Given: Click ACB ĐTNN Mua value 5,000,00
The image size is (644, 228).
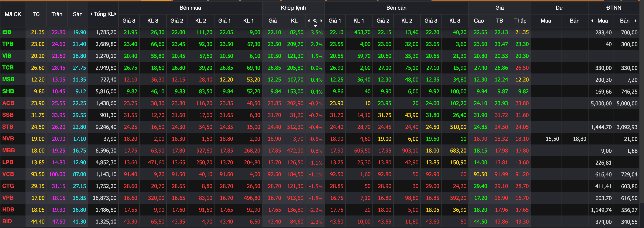Looking at the screenshot, I should 601,104.
